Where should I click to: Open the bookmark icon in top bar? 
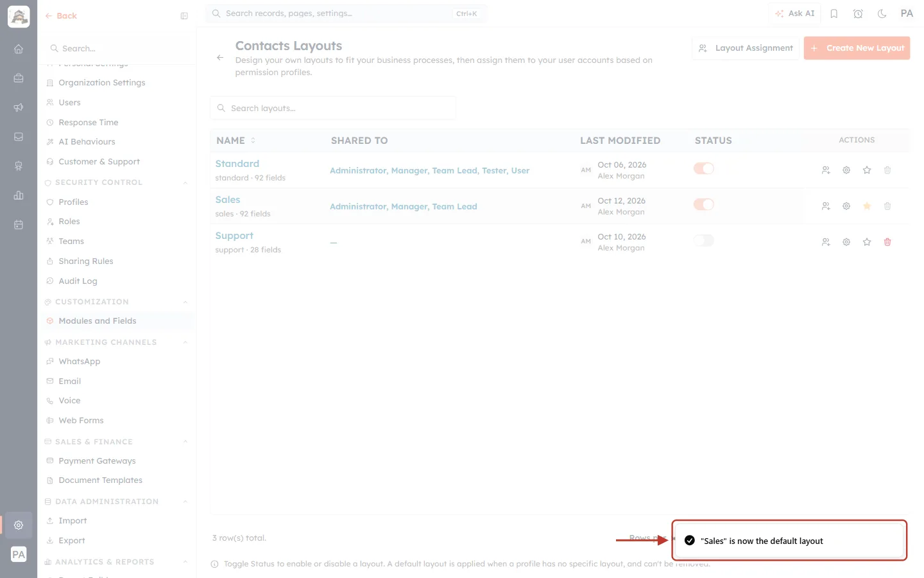pos(834,13)
